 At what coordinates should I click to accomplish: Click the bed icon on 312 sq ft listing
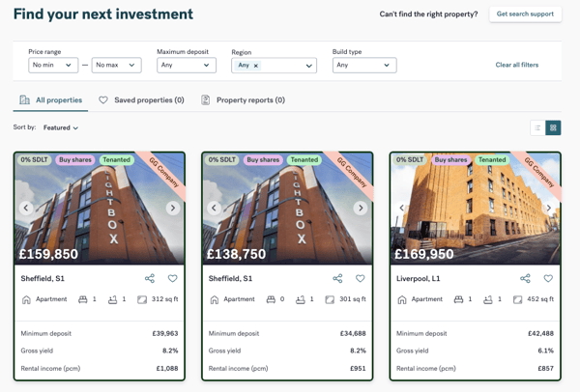(x=83, y=299)
